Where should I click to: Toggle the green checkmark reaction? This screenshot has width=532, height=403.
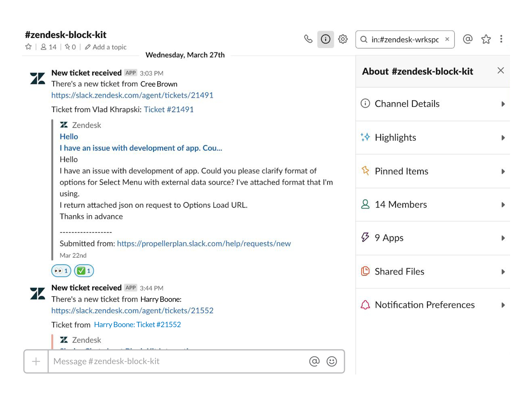point(84,271)
